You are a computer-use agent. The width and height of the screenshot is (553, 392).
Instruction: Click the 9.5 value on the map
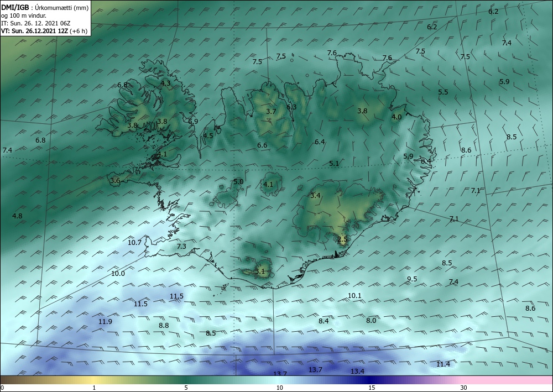coord(412,279)
